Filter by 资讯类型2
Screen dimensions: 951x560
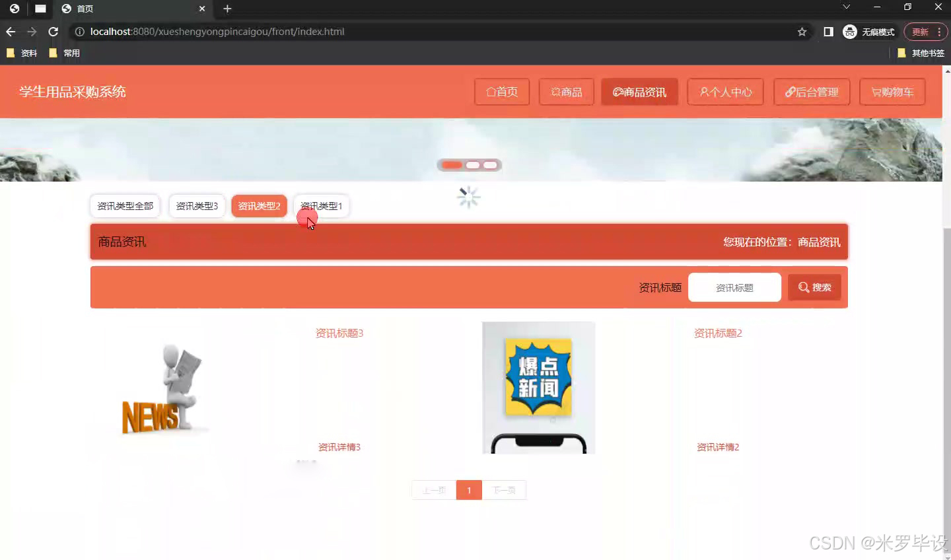click(259, 206)
